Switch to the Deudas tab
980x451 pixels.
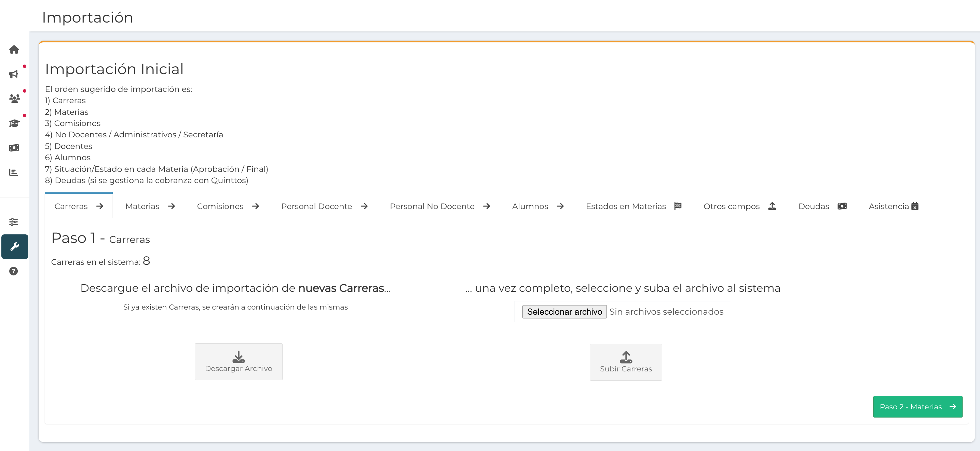point(822,206)
